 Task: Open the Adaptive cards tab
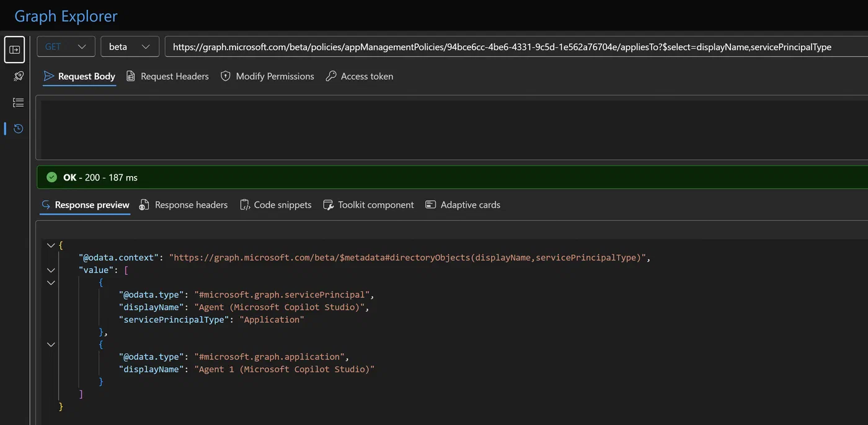463,205
